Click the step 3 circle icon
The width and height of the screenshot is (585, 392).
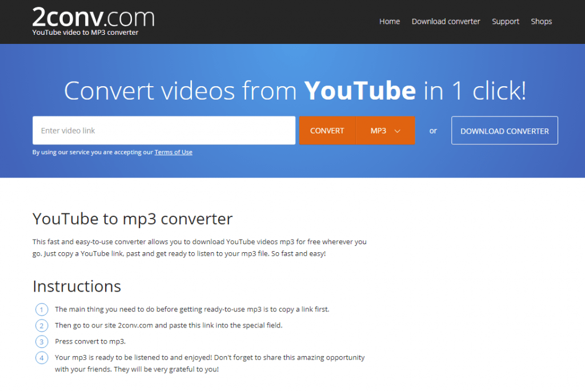[42, 342]
